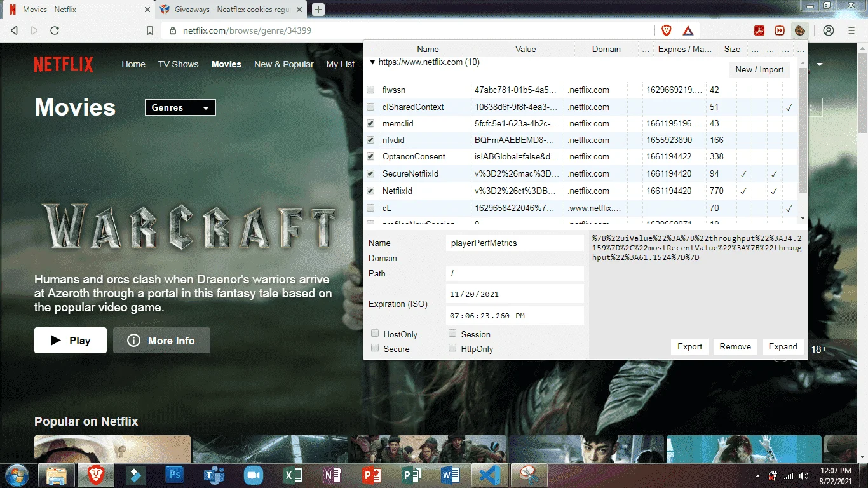
Task: Uncheck the NetflixId cookie checkbox
Action: (370, 191)
